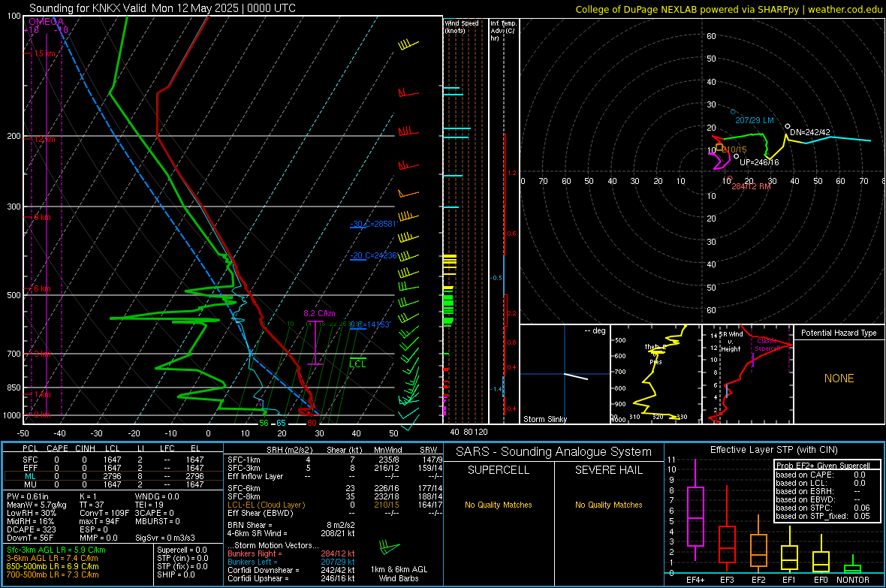Click the green LCL marker label
The height and width of the screenshot is (588, 886).
click(x=357, y=364)
